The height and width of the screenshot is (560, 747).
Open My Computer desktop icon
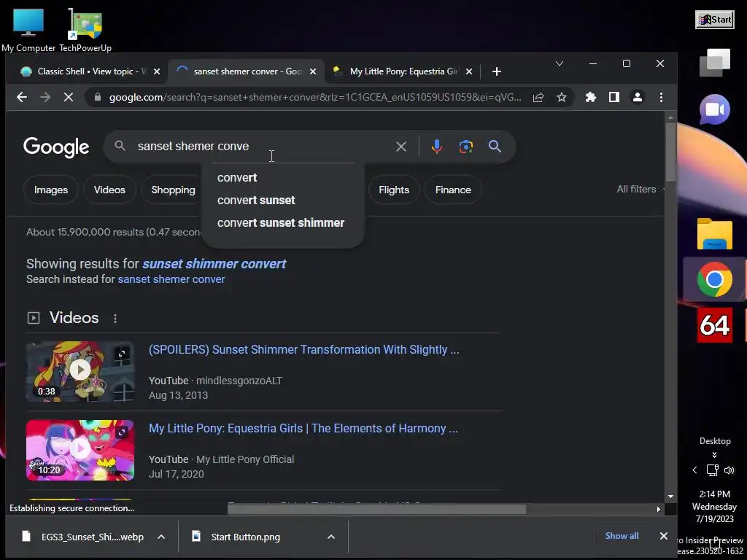pyautogui.click(x=28, y=31)
